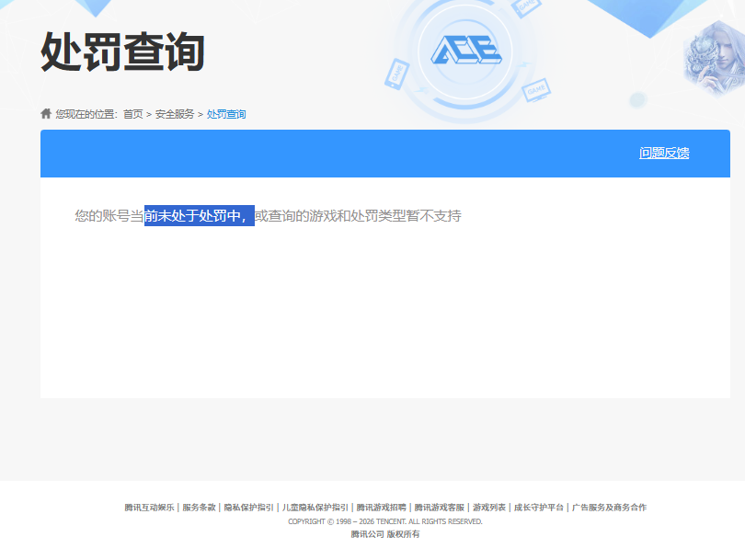Click the message text 或查询的游戏和处罚类型暂不支持
The image size is (745, 560).
pos(358,216)
